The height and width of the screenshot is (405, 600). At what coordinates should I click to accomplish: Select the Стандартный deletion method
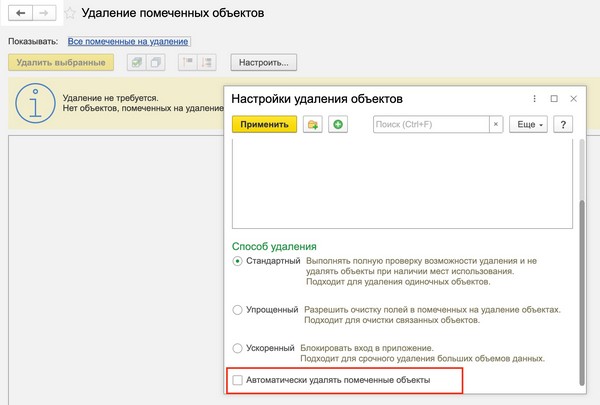(x=237, y=262)
